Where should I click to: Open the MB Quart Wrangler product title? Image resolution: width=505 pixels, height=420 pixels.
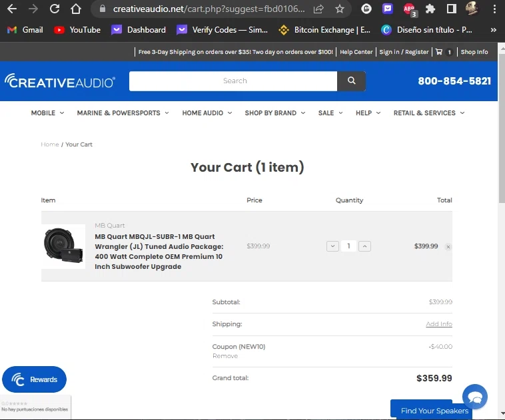(x=159, y=252)
